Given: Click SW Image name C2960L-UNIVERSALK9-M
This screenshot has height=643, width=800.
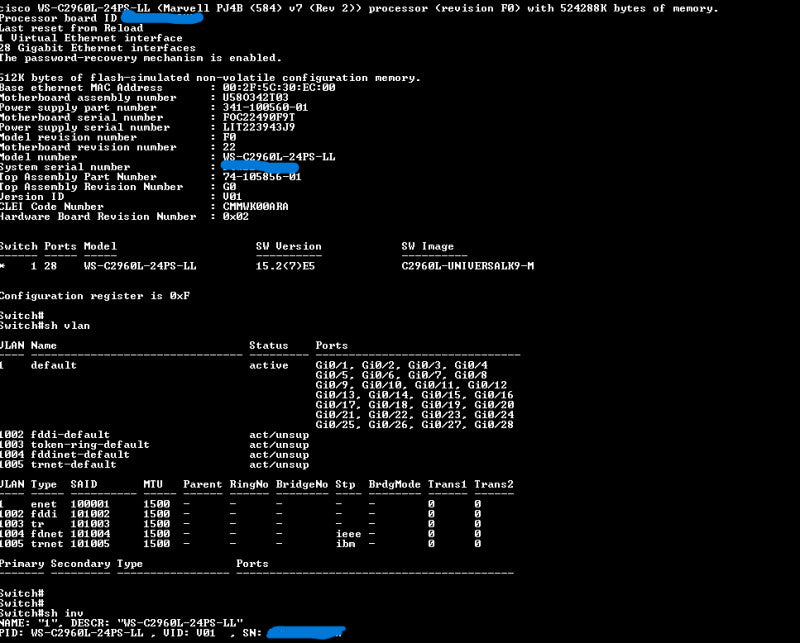Looking at the screenshot, I should click(x=467, y=266).
